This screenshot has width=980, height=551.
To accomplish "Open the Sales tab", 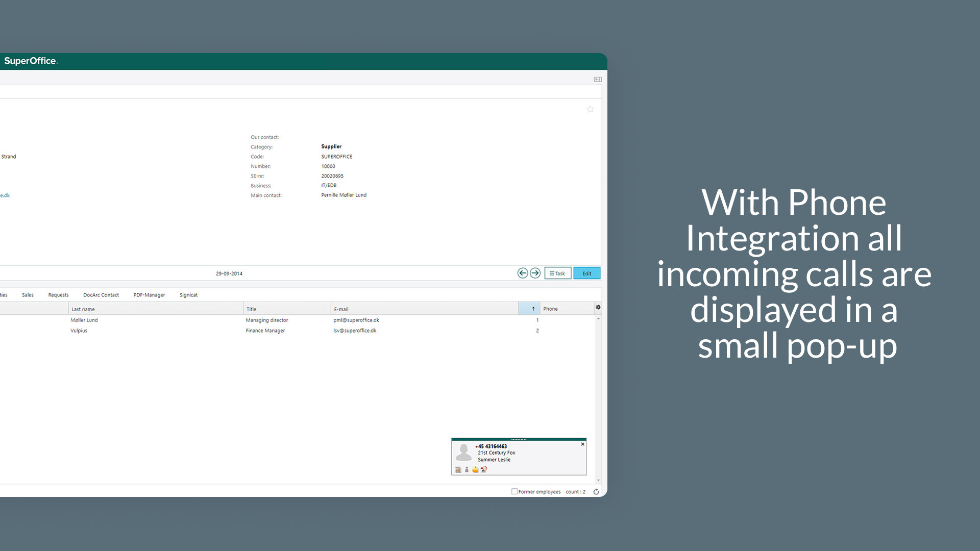I will click(28, 295).
